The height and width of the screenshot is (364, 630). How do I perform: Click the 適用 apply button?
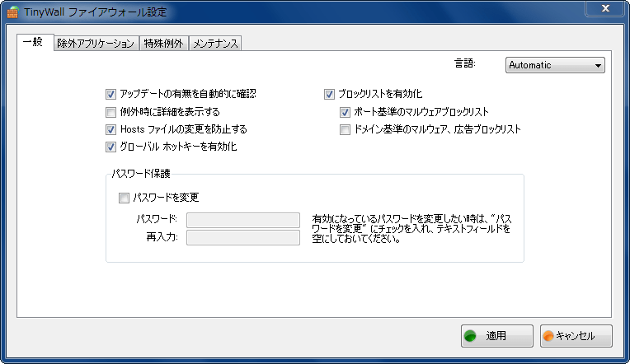[497, 336]
